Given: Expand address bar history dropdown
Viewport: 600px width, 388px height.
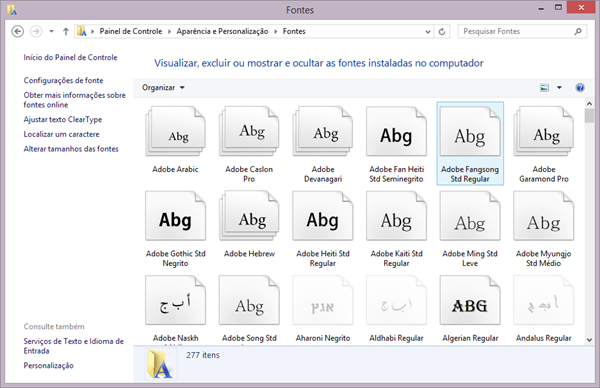Looking at the screenshot, I should click(428, 31).
